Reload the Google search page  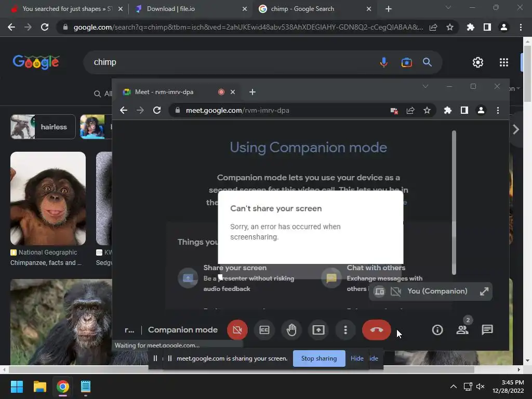point(45,27)
